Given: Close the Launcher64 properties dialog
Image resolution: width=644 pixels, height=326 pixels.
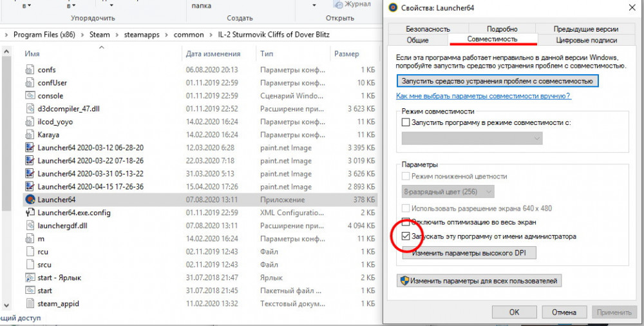Looking at the screenshot, I should click(x=631, y=7).
